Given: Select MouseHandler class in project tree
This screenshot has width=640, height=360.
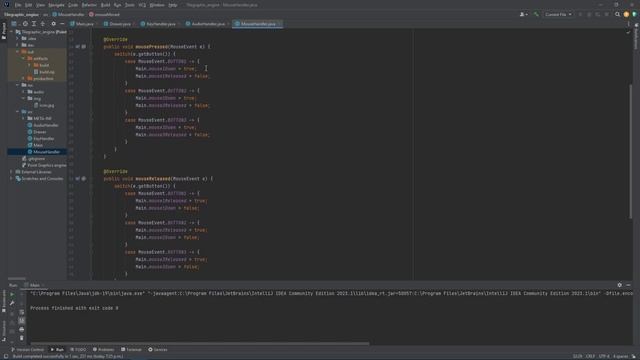Looking at the screenshot, I should [x=46, y=152].
